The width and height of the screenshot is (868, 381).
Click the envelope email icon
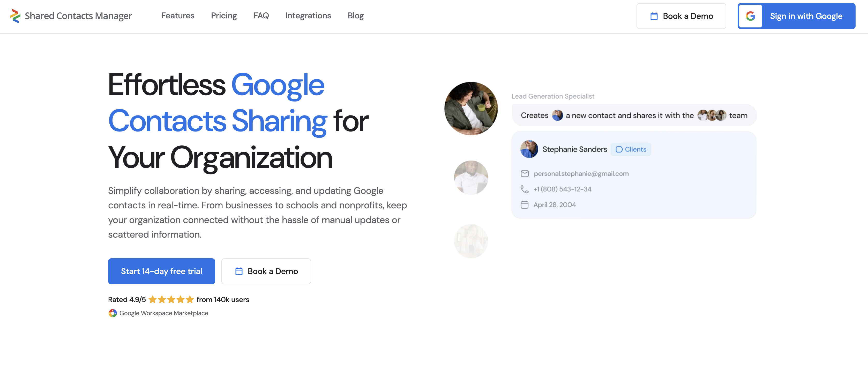[x=524, y=174]
